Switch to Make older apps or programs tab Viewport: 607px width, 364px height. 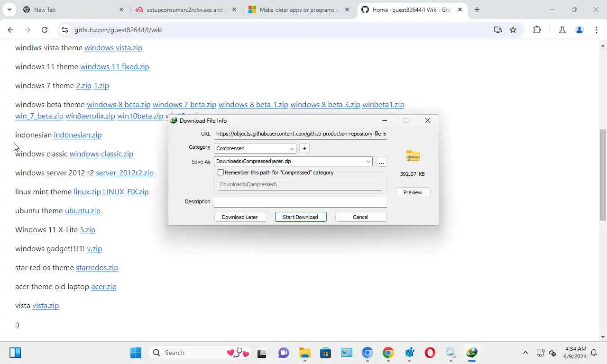(x=299, y=9)
